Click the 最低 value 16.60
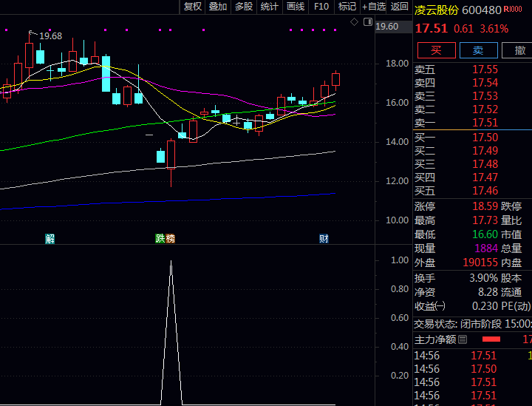This screenshot has width=532, height=406. pos(485,234)
